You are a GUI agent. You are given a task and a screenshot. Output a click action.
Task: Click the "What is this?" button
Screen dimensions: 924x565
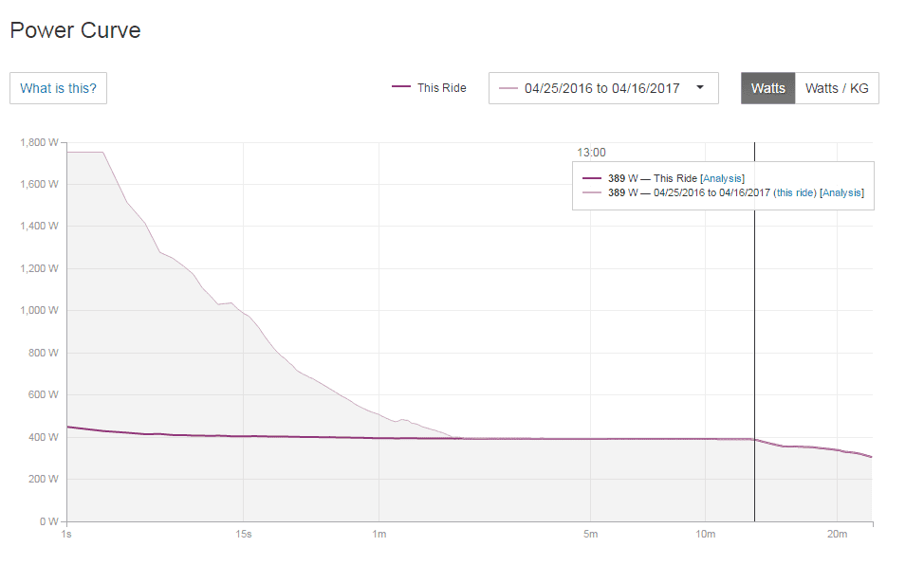click(58, 88)
